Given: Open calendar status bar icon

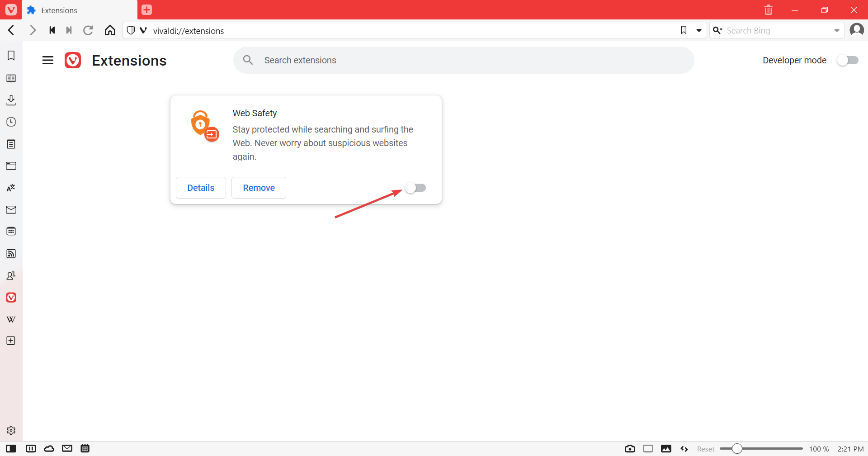Looking at the screenshot, I should pyautogui.click(x=85, y=448).
